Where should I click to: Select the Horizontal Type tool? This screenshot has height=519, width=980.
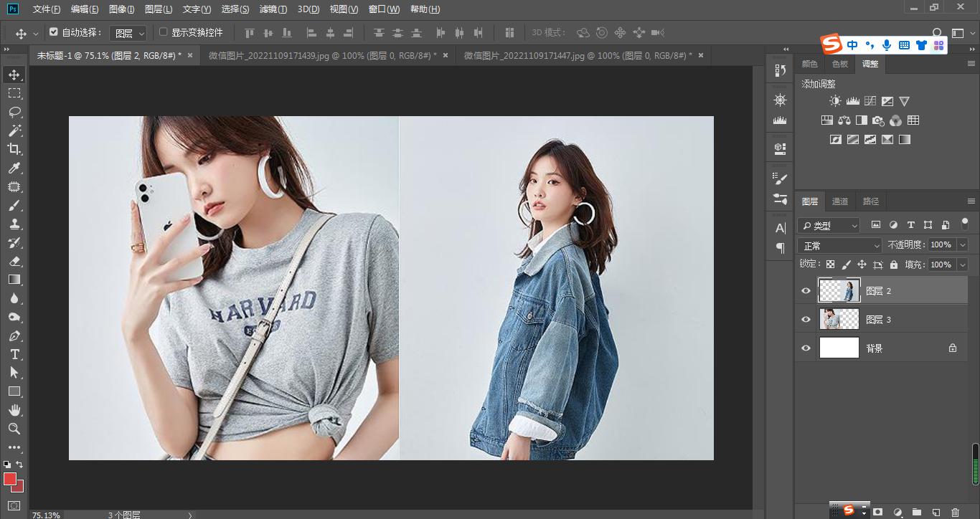click(x=14, y=354)
